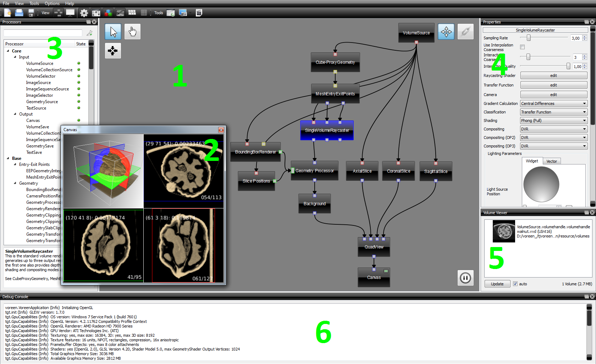The height and width of the screenshot is (364, 596).
Task: Open the gear settings icon in toolbar
Action: coord(84,13)
